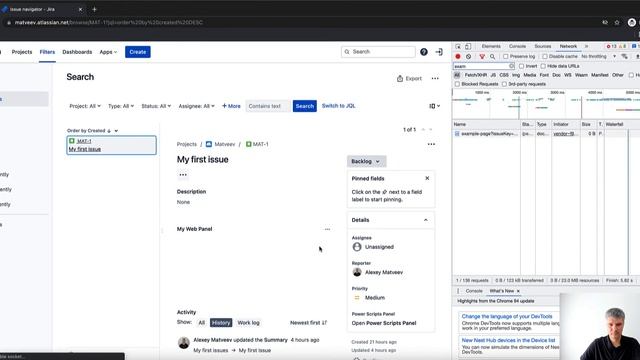Filter network requests by Fetch/XHR
This screenshot has height=360, width=640.
click(476, 75)
